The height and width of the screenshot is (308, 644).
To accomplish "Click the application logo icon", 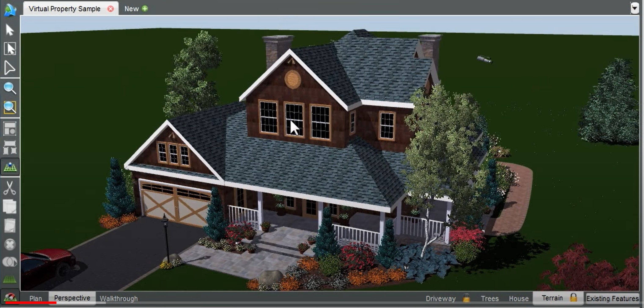I will point(10,8).
